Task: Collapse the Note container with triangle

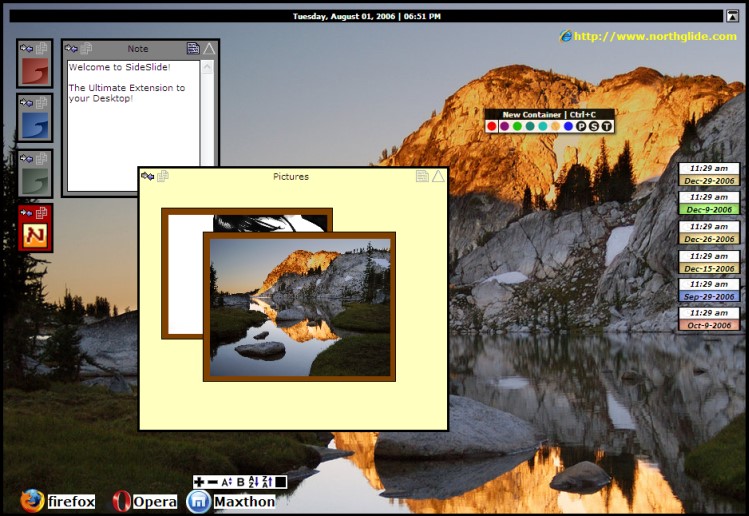Action: 209,48
